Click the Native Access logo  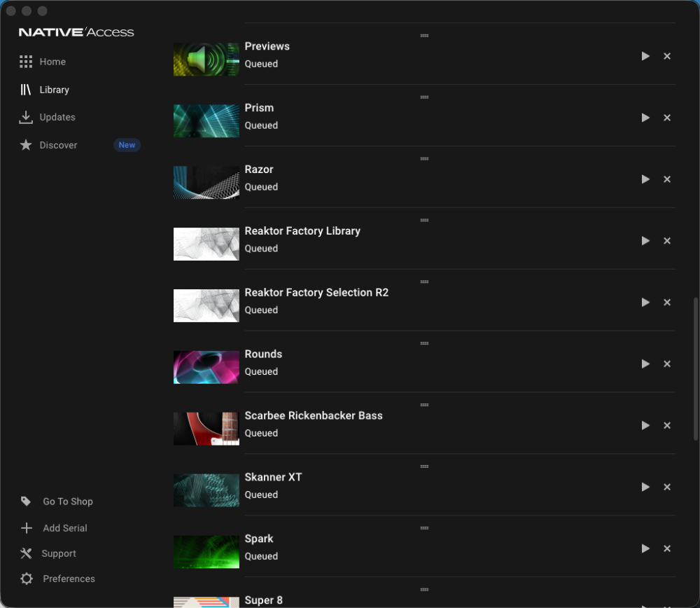click(x=76, y=32)
